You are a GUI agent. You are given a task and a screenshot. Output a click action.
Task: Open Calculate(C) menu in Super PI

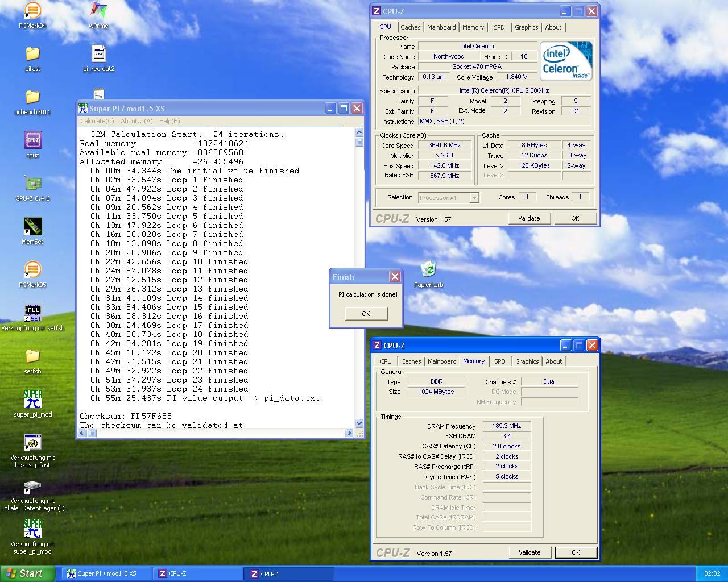point(97,121)
